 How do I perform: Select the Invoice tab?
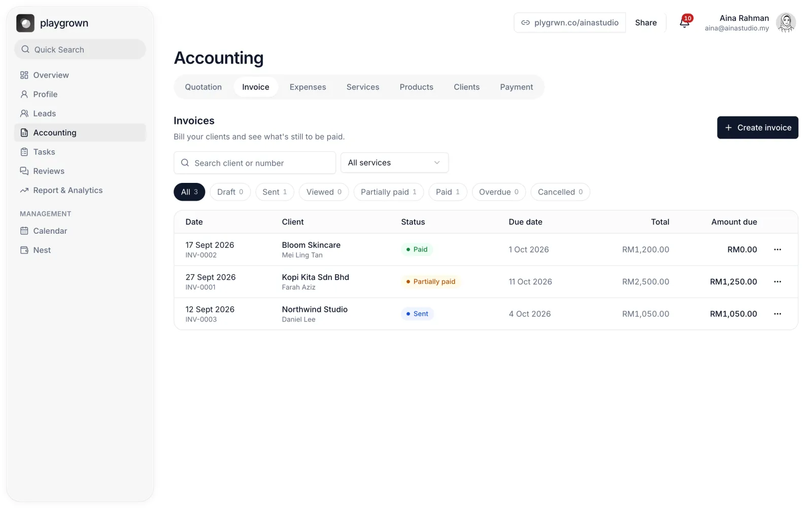255,87
